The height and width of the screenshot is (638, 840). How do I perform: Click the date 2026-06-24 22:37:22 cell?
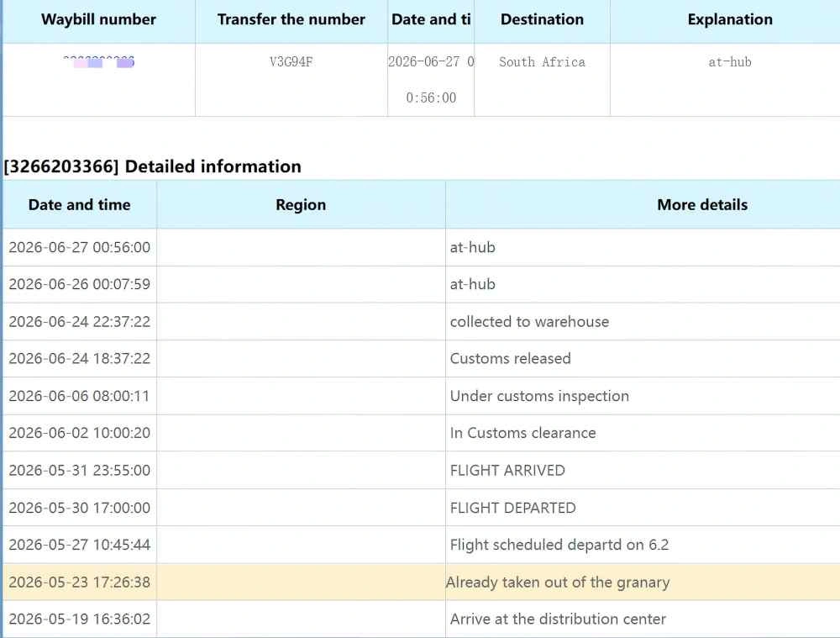click(x=79, y=322)
